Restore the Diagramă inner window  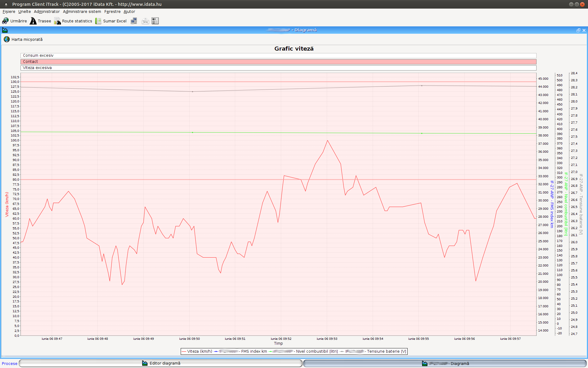click(578, 30)
